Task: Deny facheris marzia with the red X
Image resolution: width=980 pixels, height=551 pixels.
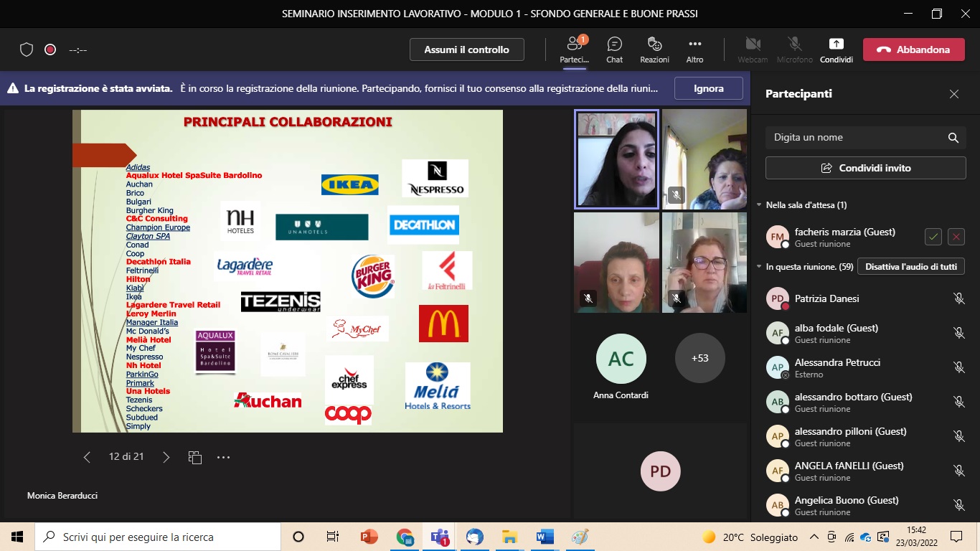Action: click(x=956, y=237)
